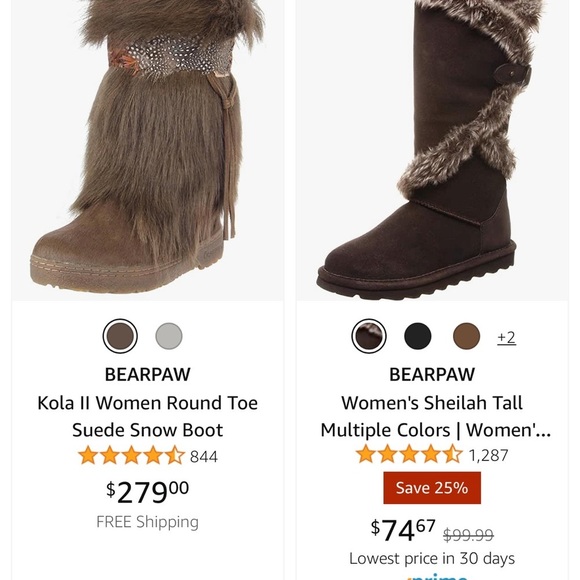580x580 pixels.
Task: View star rating for Sheilah Tall boot
Action: tap(409, 454)
